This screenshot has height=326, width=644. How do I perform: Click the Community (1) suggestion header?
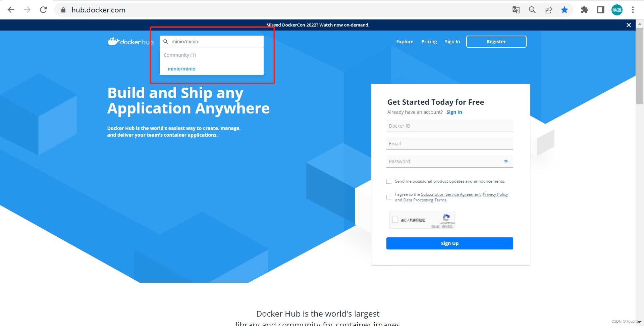click(180, 55)
